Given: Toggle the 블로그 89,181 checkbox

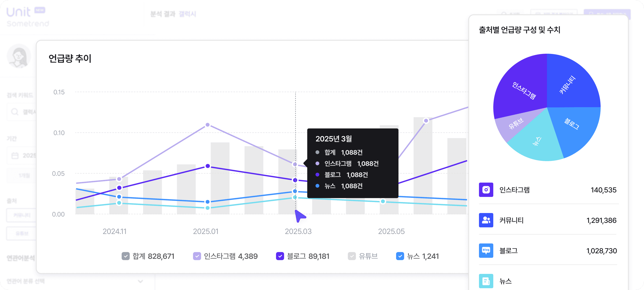Looking at the screenshot, I should pyautogui.click(x=280, y=256).
